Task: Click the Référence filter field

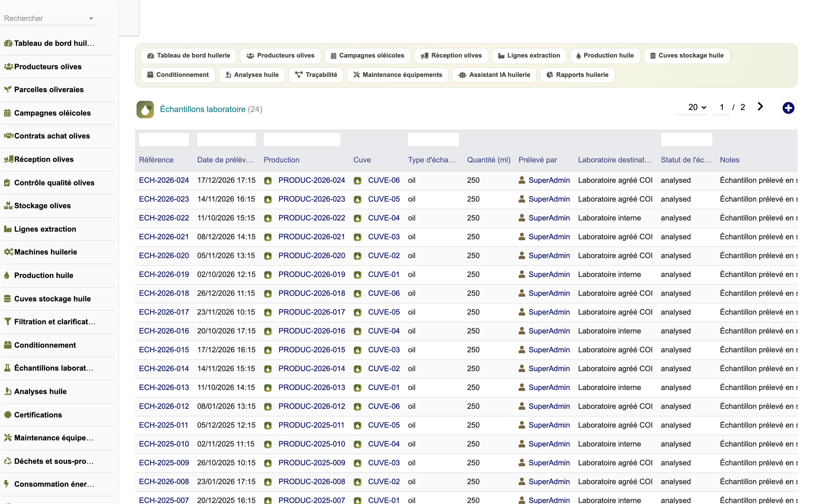Action: click(x=164, y=140)
